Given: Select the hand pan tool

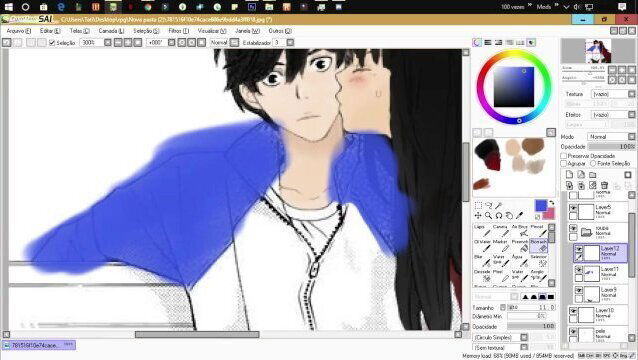Looking at the screenshot, I should click(509, 216).
